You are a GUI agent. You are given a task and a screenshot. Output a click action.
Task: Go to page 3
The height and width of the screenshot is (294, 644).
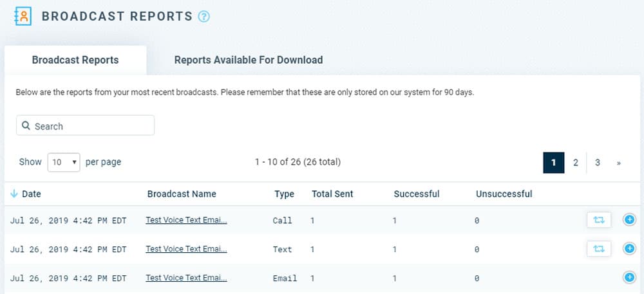tap(597, 163)
